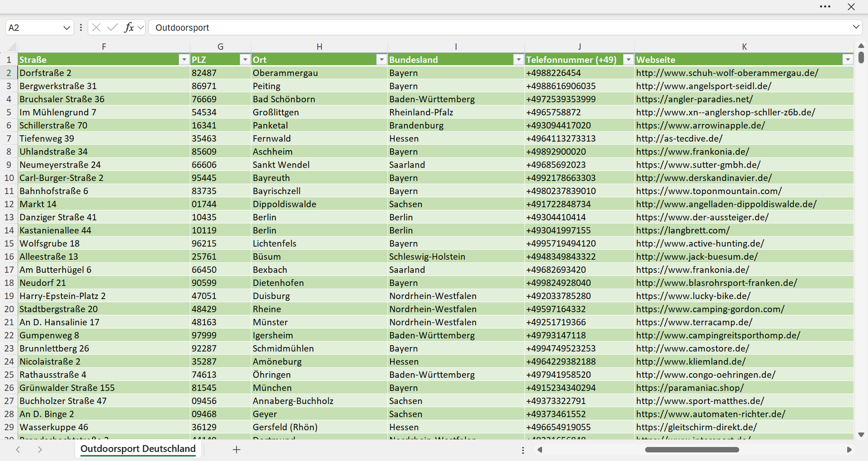Click the horizontal scrollbar thumb
Image resolution: width=868 pixels, height=461 pixels.
coord(692,449)
